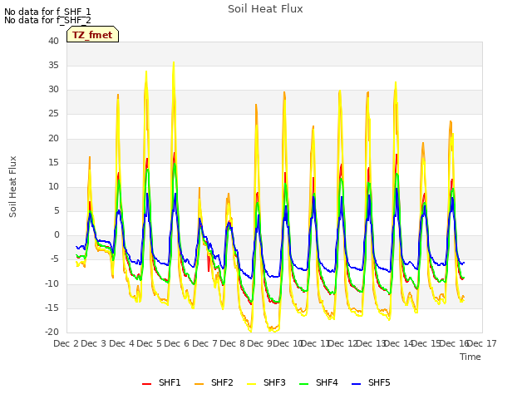Click the 'Dec 3' x-axis tick label
532x399 pixels.
(x=94, y=343)
